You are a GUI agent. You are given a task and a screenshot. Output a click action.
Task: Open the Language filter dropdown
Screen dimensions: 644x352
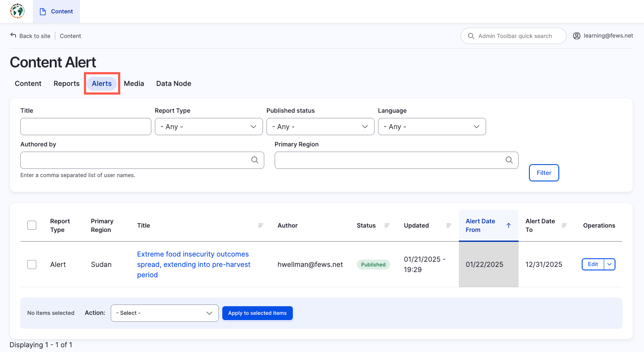[x=432, y=127]
